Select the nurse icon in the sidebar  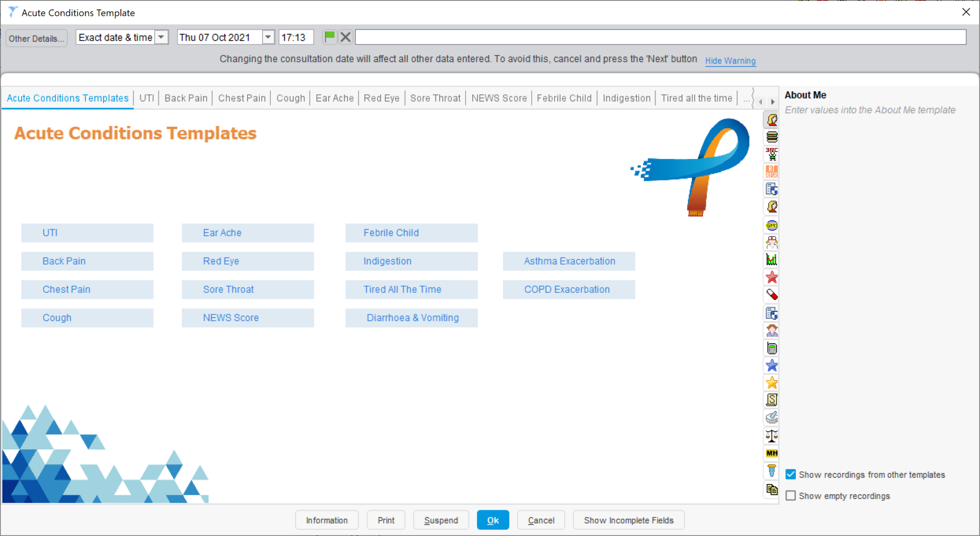pos(772,242)
